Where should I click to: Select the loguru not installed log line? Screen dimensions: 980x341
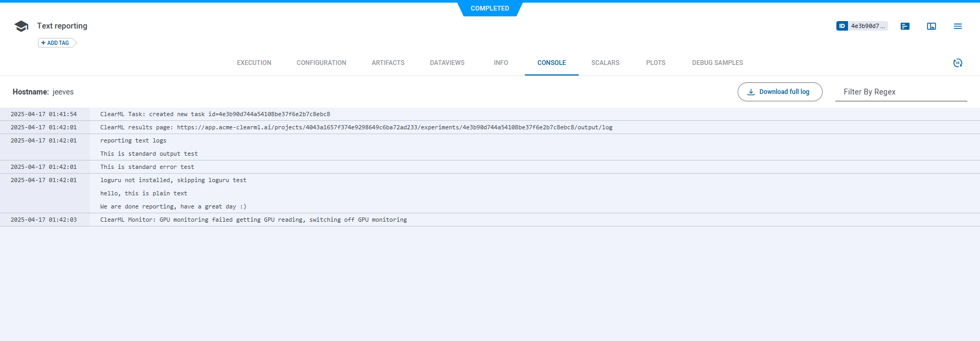pos(173,180)
